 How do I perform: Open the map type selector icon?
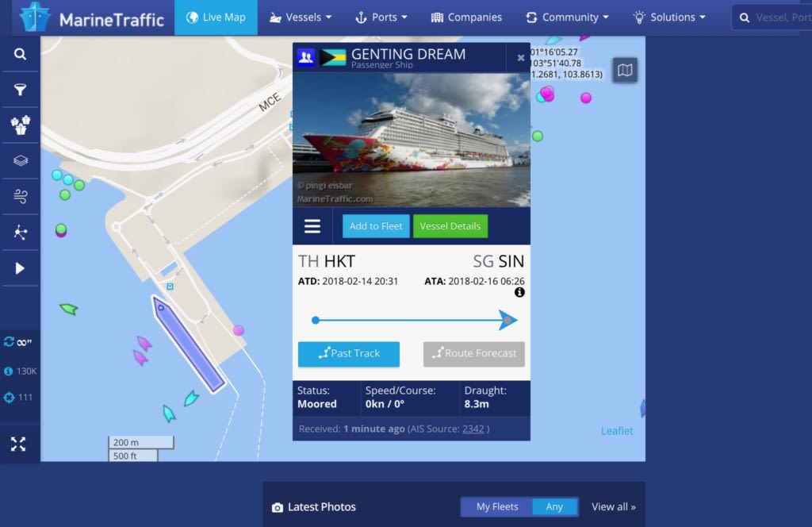coord(625,70)
